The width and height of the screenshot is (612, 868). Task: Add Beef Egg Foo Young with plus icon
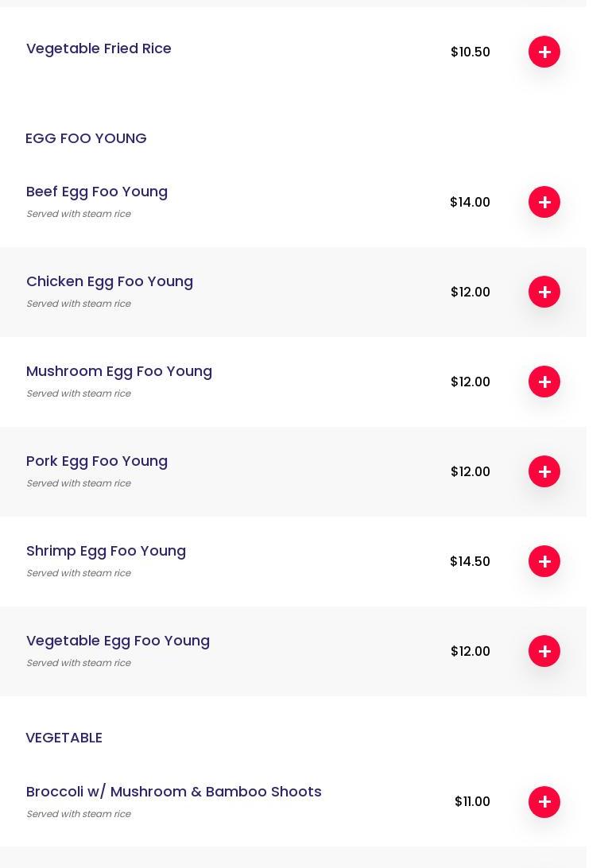(544, 202)
